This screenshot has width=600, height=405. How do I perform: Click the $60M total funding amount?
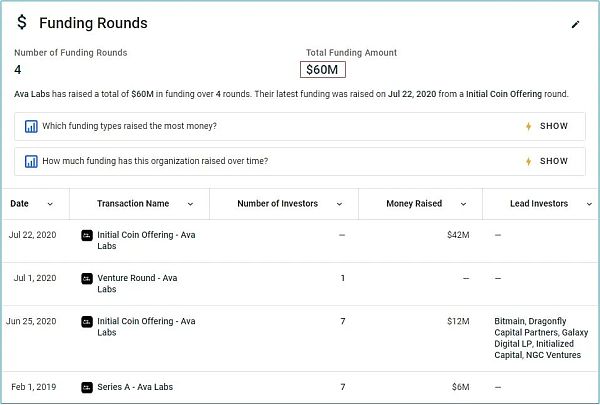pos(323,69)
